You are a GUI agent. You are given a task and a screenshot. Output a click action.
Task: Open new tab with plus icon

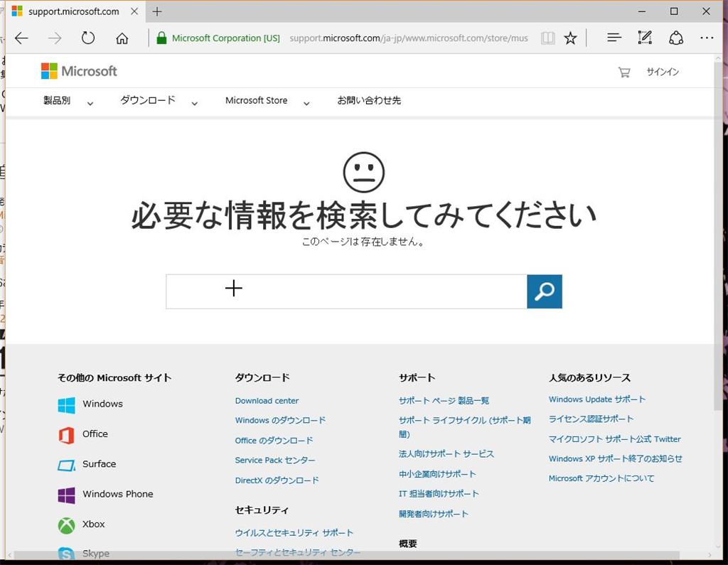pyautogui.click(x=157, y=11)
